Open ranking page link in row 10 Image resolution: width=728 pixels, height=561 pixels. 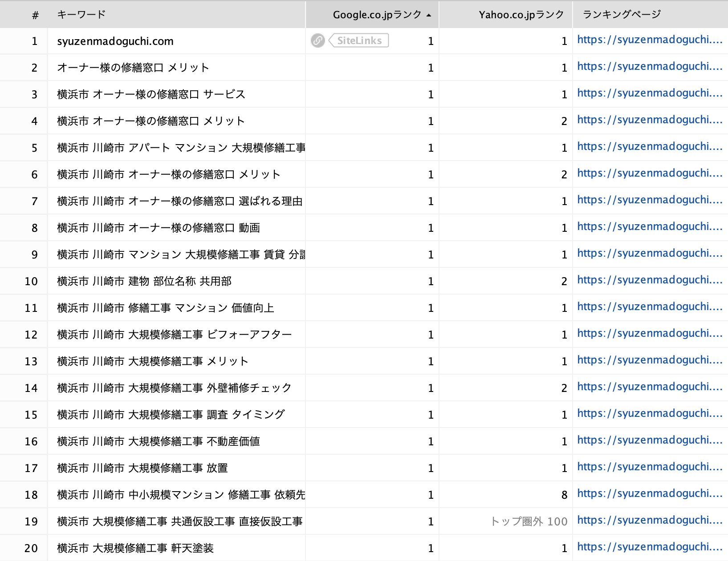pyautogui.click(x=650, y=280)
